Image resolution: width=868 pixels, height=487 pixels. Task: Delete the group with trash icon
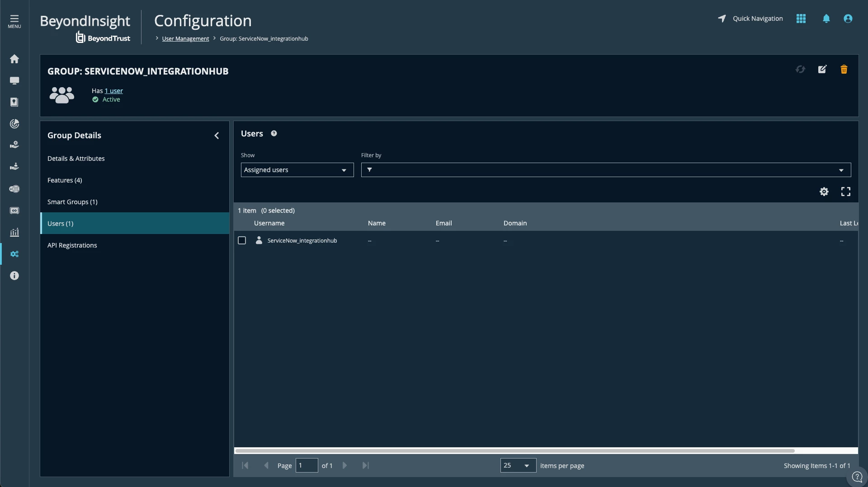pyautogui.click(x=844, y=70)
